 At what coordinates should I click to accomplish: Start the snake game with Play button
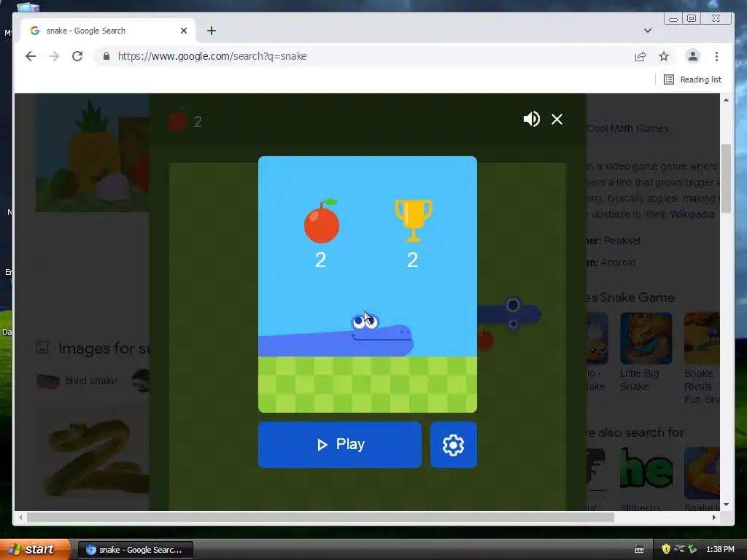(x=340, y=444)
